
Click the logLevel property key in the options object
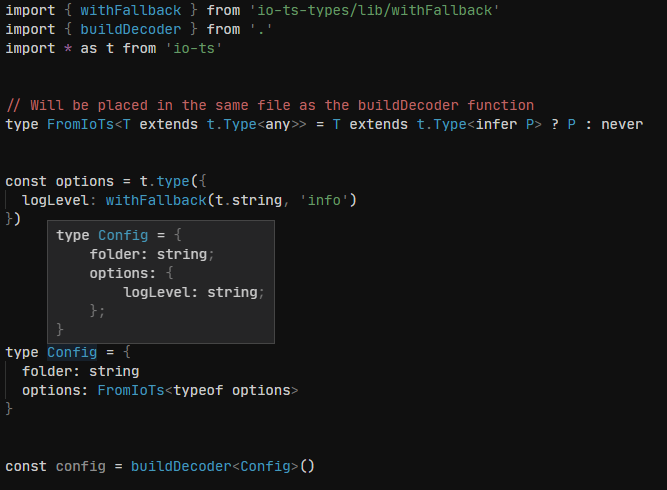coord(55,200)
